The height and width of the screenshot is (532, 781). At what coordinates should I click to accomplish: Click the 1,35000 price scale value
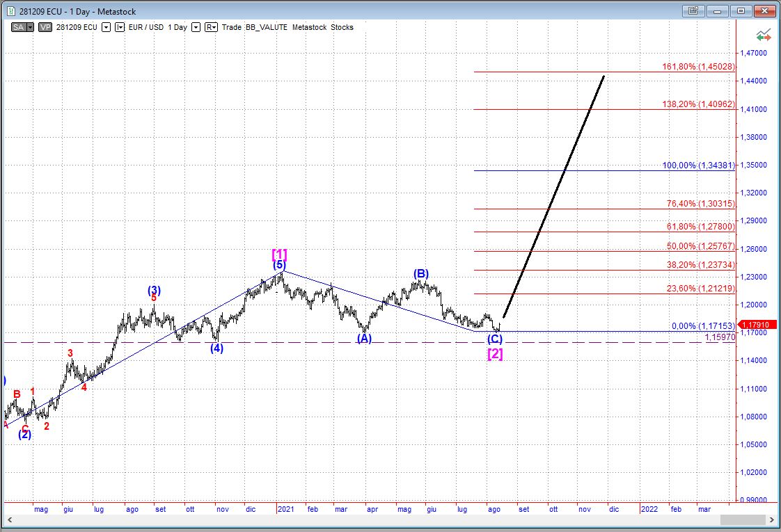coord(753,165)
